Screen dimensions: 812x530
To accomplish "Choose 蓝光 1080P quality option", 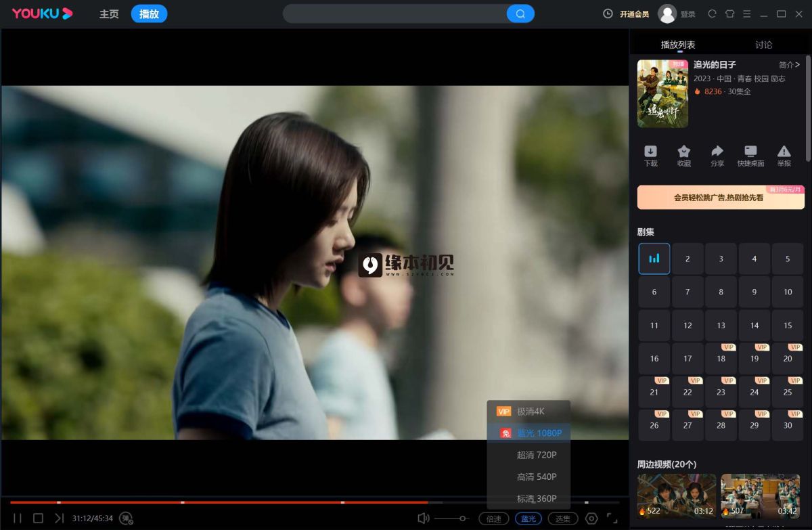I will pos(528,433).
